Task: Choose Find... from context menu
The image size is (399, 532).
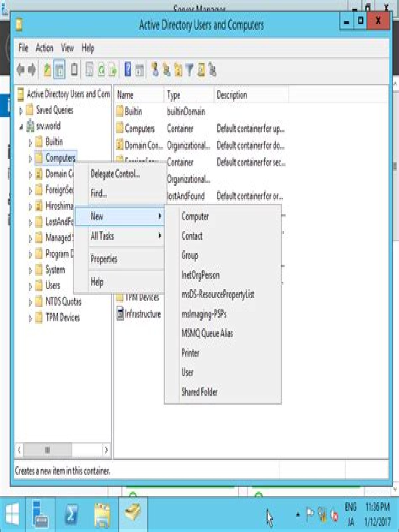Action: pos(120,193)
